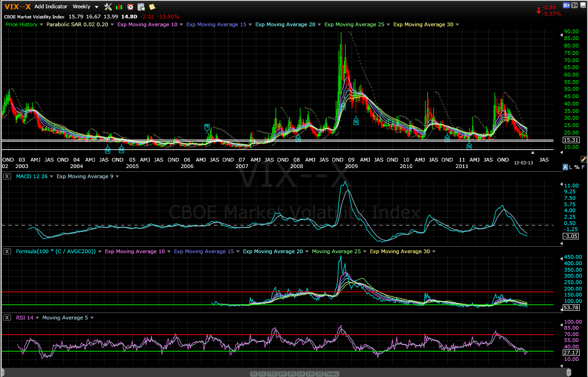Screen dimensions: 588x377
Task: Open the yellow sticky note icon
Action: pos(152,7)
